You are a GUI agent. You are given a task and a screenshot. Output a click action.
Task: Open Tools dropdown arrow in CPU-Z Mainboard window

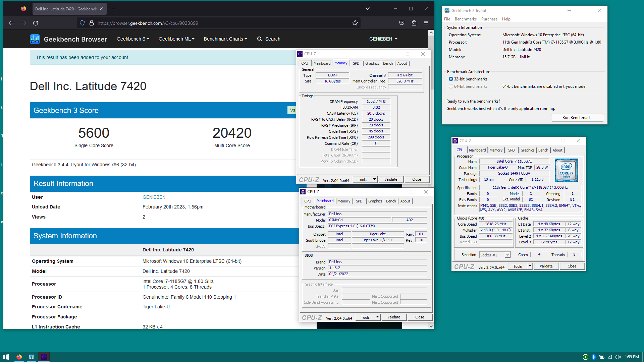[x=378, y=317]
